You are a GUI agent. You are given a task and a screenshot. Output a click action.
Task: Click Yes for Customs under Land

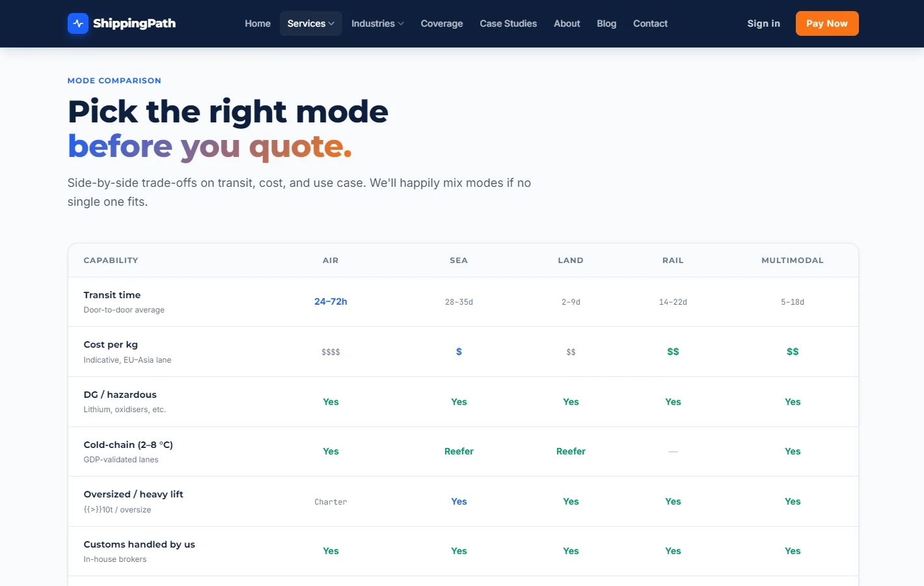tap(571, 551)
